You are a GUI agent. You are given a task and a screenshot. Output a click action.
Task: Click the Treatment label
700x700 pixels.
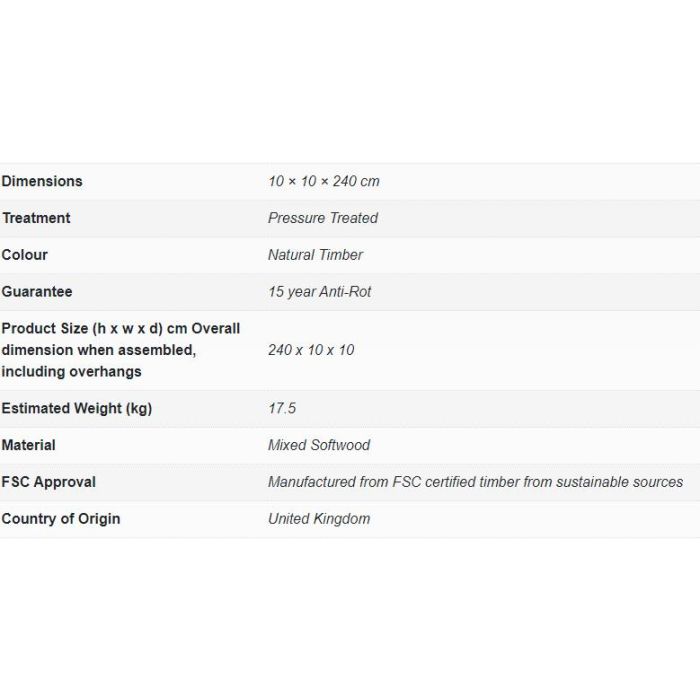36,218
